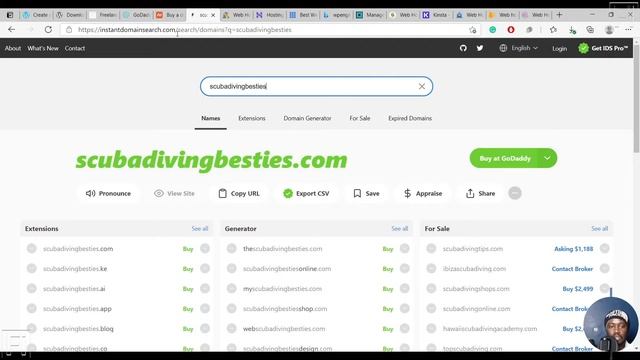The width and height of the screenshot is (640, 360).
Task: Toggle circle left of scubadivingbestiesonline.com
Action: pyautogui.click(x=231, y=269)
